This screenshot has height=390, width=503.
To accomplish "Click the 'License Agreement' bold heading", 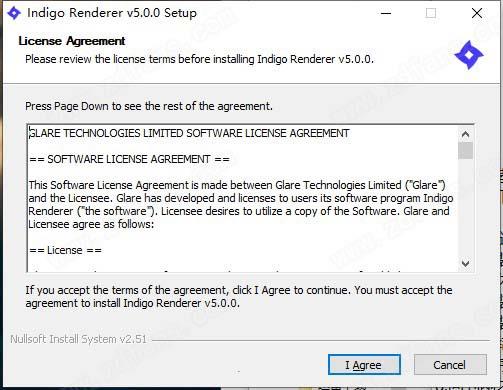I will coord(72,41).
